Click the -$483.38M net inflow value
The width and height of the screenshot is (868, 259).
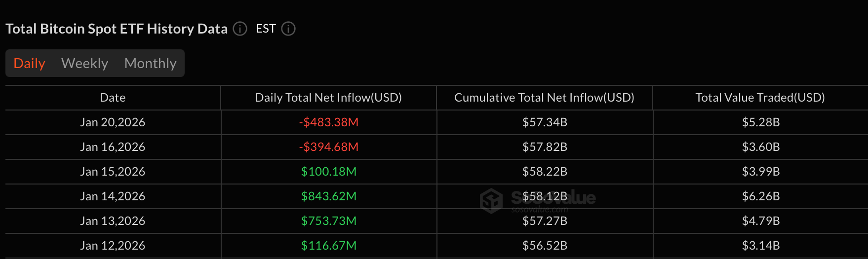point(329,122)
